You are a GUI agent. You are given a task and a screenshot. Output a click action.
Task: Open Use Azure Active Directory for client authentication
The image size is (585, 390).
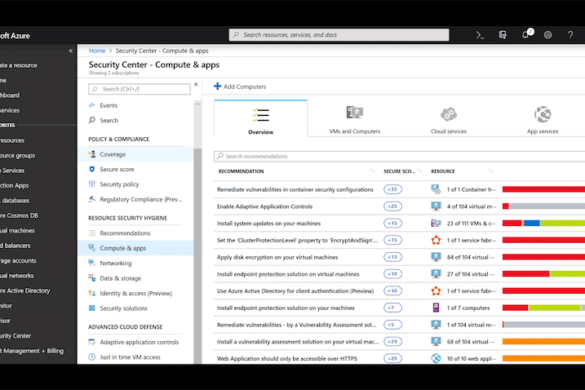point(295,291)
